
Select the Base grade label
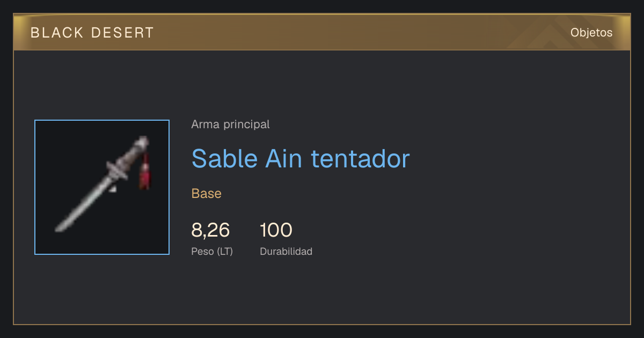tap(206, 194)
